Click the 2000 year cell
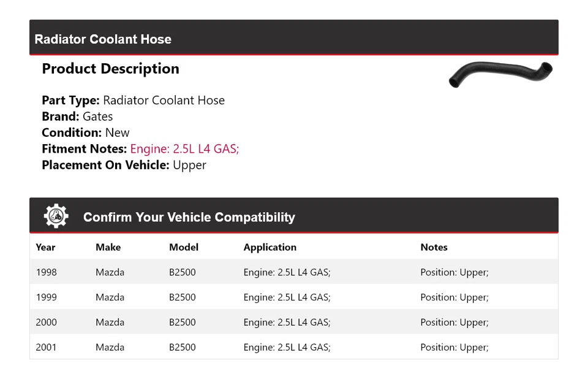Viewport: 588px width, 379px height. (46, 323)
